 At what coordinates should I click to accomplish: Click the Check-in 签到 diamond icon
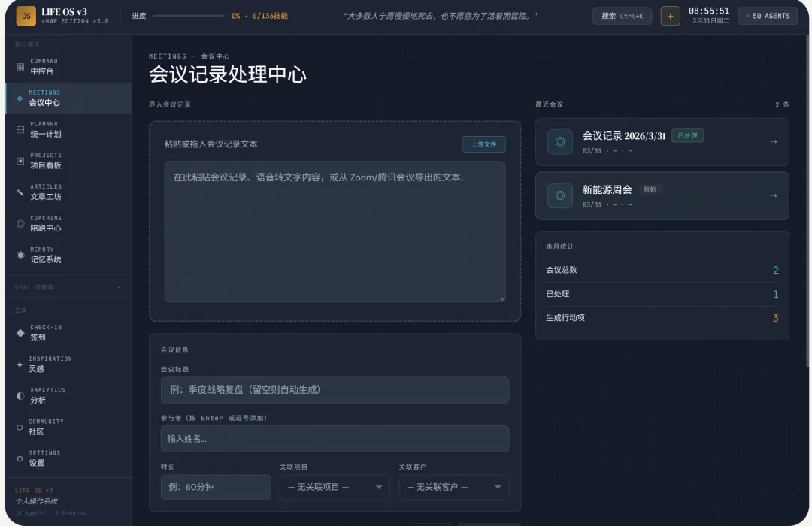click(x=20, y=333)
